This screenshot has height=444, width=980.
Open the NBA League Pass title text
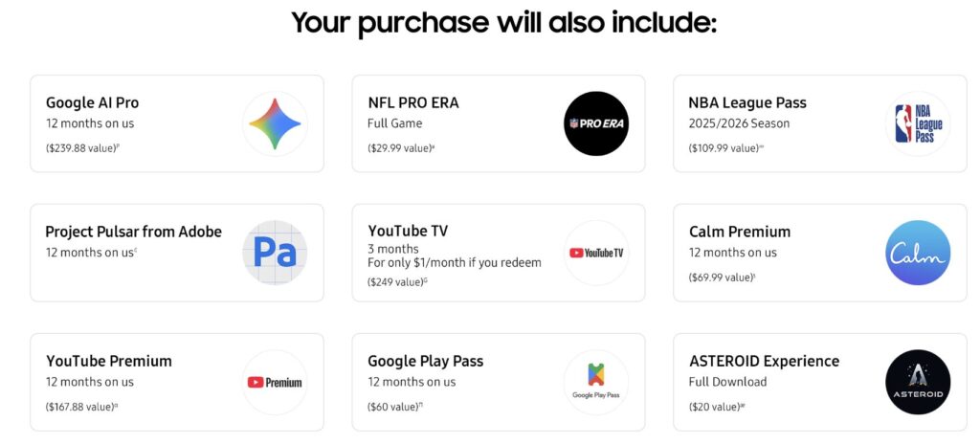[x=747, y=102]
